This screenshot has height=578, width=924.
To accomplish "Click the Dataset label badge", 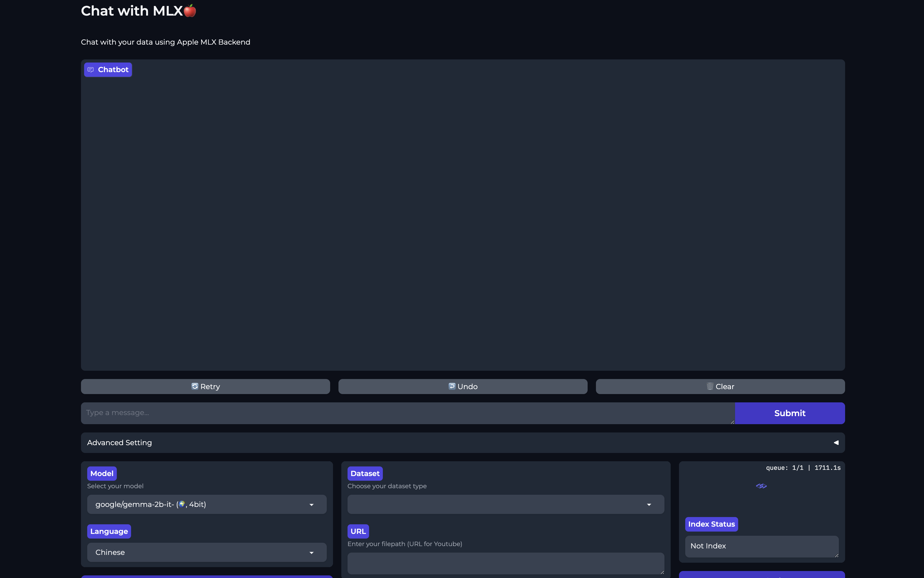I will pos(365,474).
